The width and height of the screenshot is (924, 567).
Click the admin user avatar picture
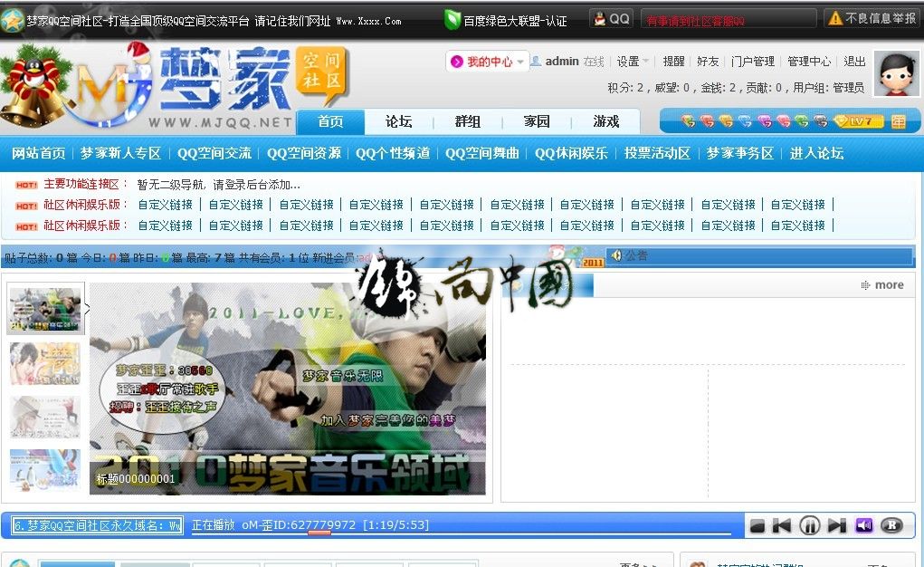[x=896, y=73]
